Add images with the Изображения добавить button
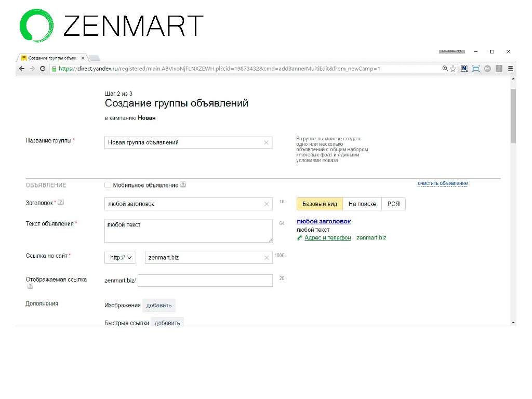The width and height of the screenshot is (532, 399). [x=159, y=305]
